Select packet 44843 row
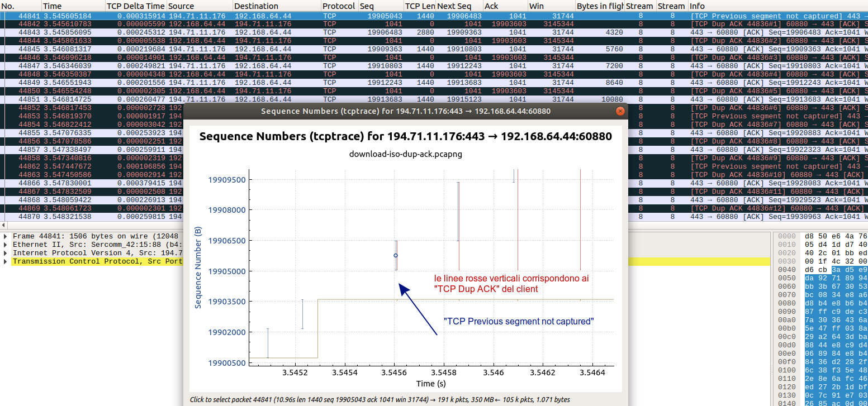Viewport: 868px width, 406px height. [434, 33]
